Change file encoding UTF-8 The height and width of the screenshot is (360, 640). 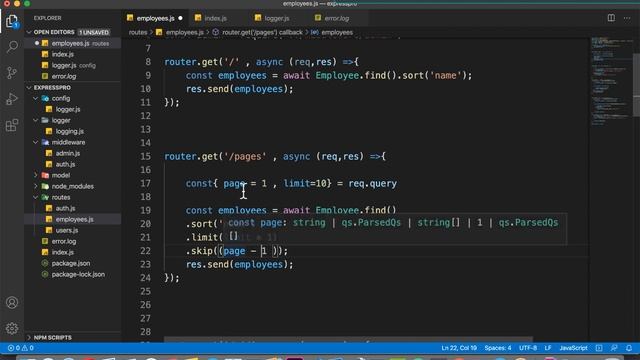coord(528,348)
